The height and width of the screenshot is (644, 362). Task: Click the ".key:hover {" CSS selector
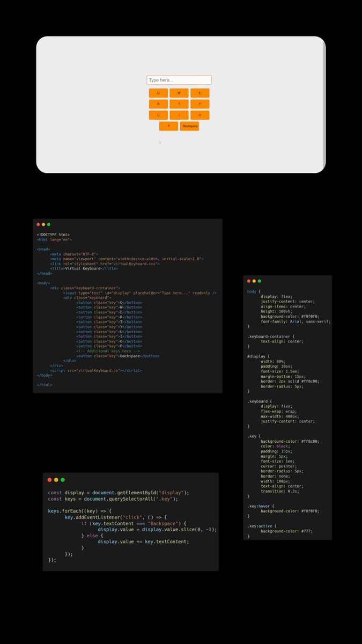pos(262,506)
